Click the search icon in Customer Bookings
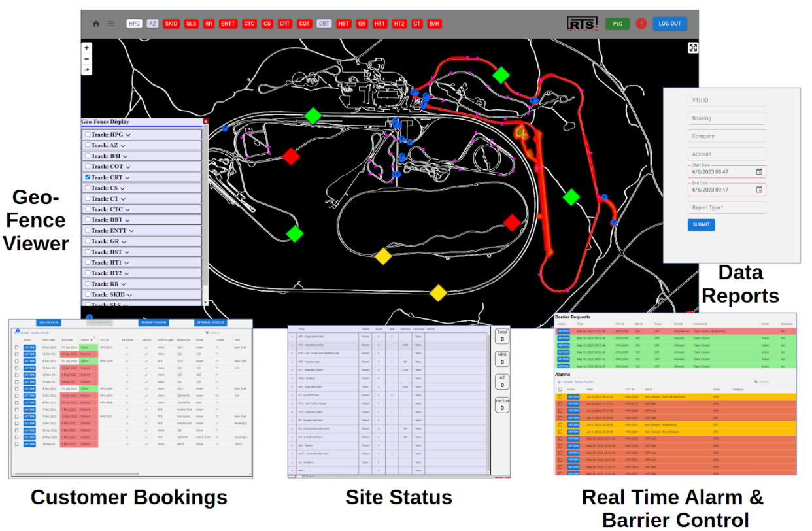Screen dimensions: 812x531 [207, 332]
